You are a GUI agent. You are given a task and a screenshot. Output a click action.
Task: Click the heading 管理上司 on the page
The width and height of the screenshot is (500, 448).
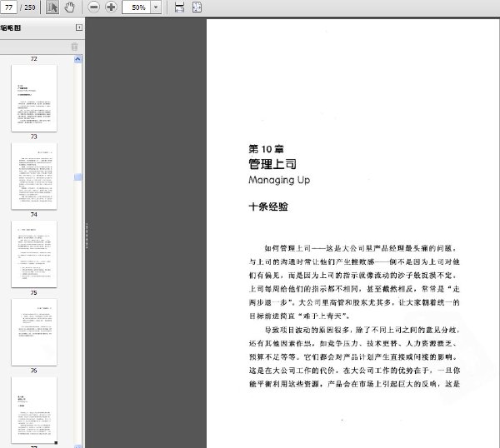[272, 164]
